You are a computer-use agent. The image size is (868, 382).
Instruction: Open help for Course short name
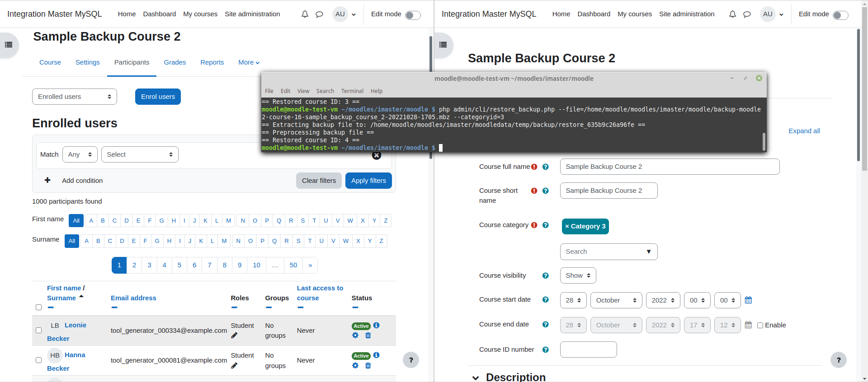pos(546,191)
